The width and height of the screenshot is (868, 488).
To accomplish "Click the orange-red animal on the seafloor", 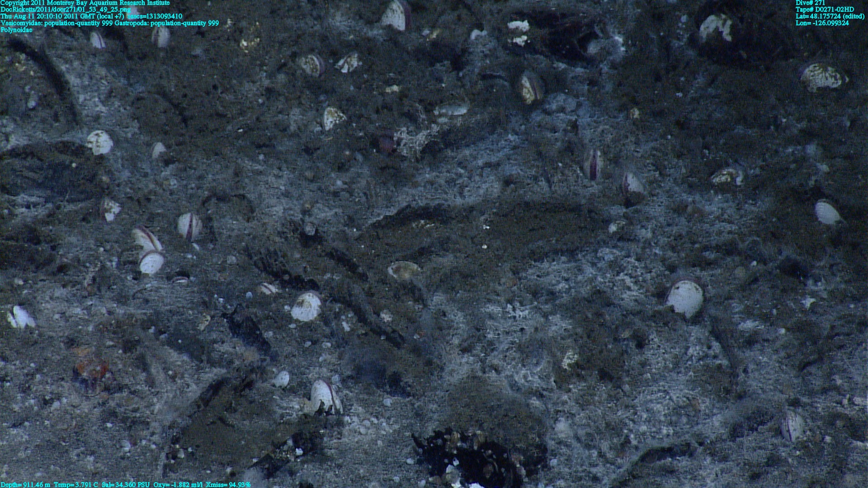I will pos(92,368).
